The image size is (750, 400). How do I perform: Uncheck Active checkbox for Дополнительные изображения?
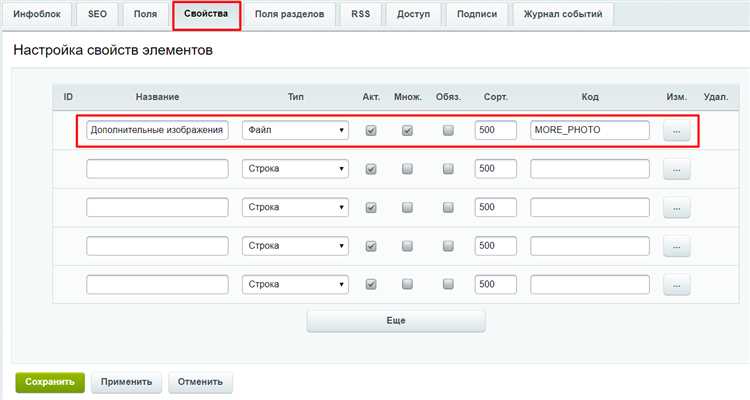[x=371, y=131]
